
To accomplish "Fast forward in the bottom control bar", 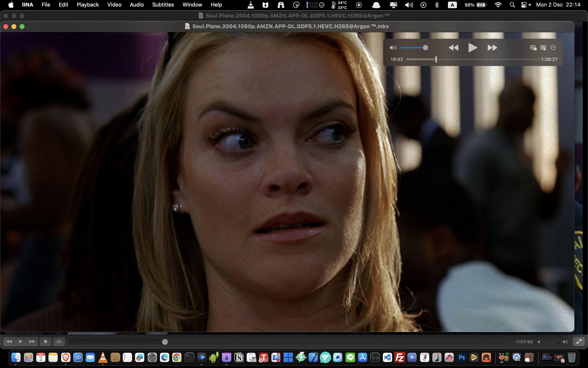I will coord(32,341).
